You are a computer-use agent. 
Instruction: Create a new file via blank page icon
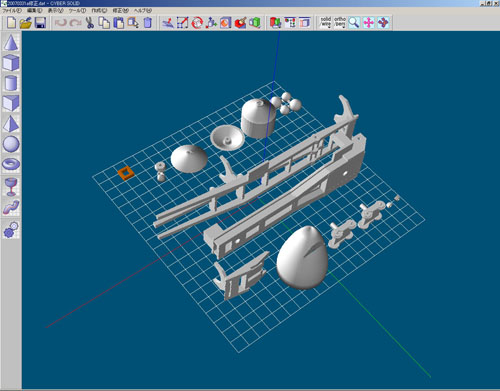[11, 23]
